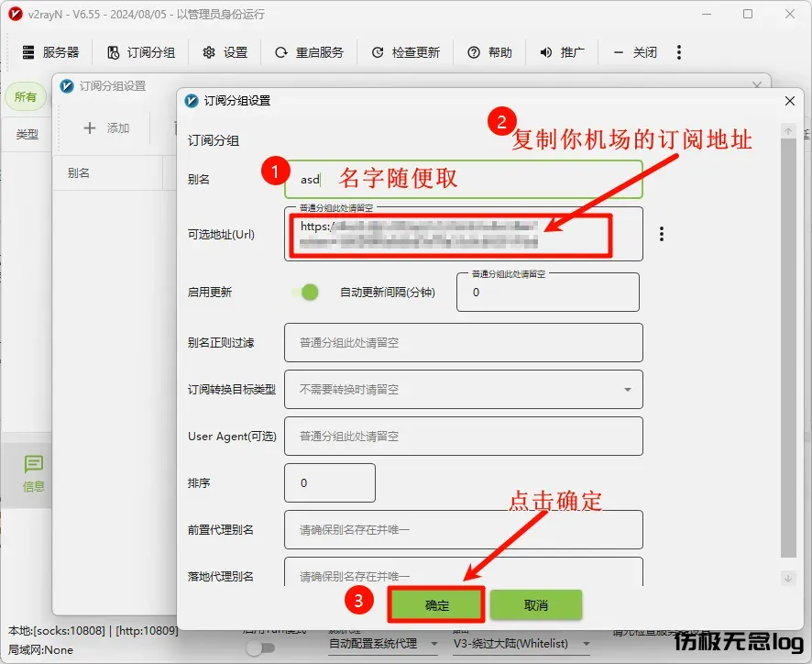Toggle the 启用更新 switch

[x=305, y=293]
